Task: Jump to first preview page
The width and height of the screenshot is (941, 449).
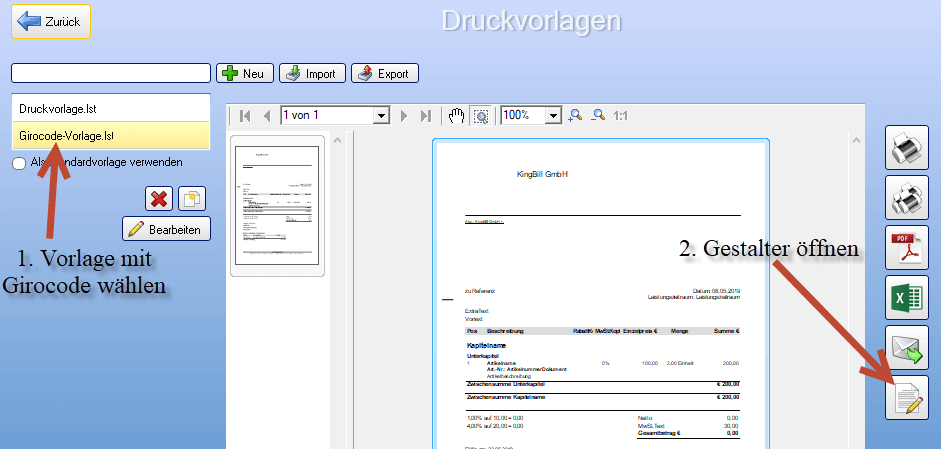Action: point(245,116)
